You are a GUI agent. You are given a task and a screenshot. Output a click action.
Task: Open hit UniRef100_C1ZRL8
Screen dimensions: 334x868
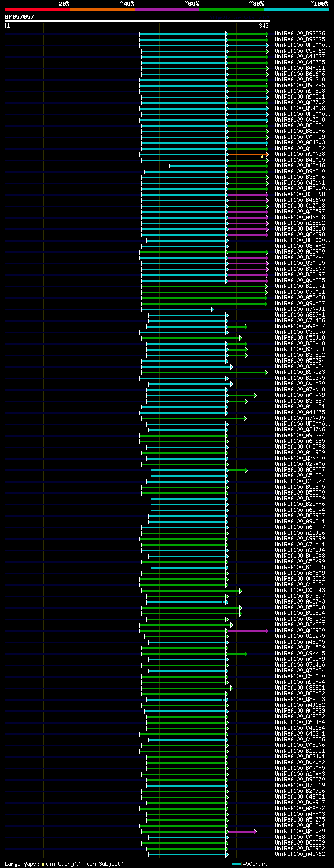(300, 206)
